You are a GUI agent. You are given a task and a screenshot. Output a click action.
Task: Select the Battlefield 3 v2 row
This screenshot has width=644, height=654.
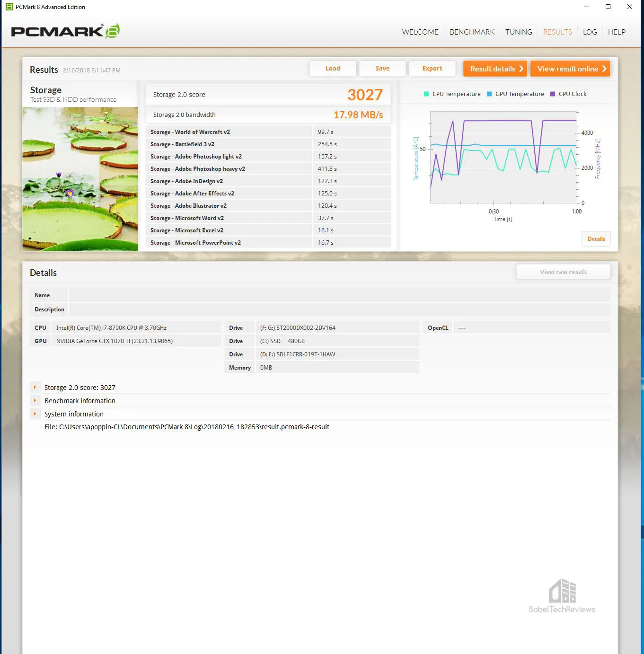[268, 144]
